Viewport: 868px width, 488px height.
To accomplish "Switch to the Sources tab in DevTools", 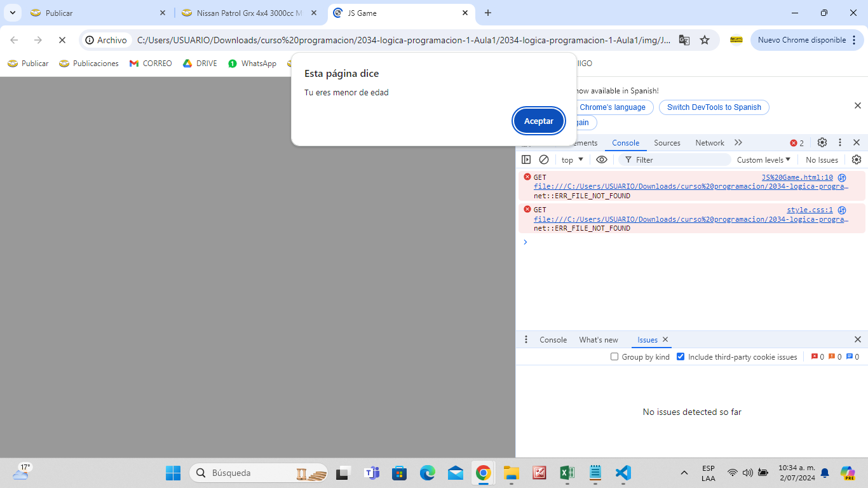I will [x=667, y=143].
